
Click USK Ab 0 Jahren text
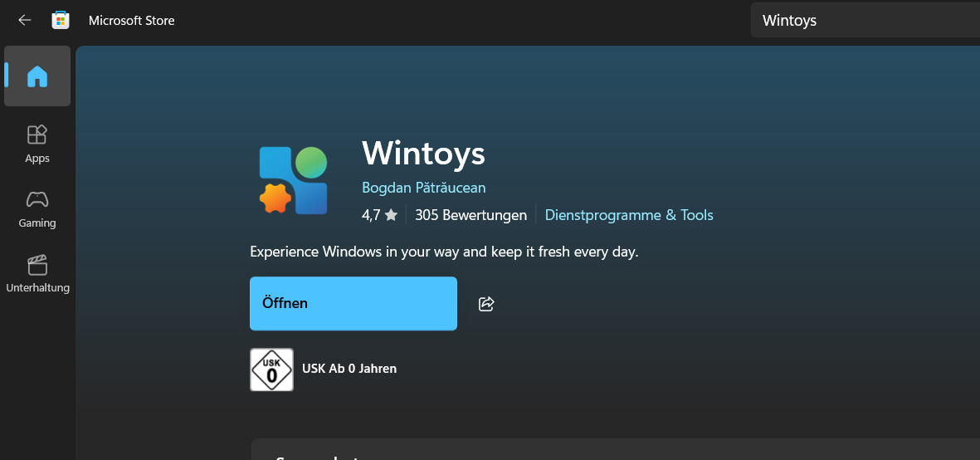349,369
